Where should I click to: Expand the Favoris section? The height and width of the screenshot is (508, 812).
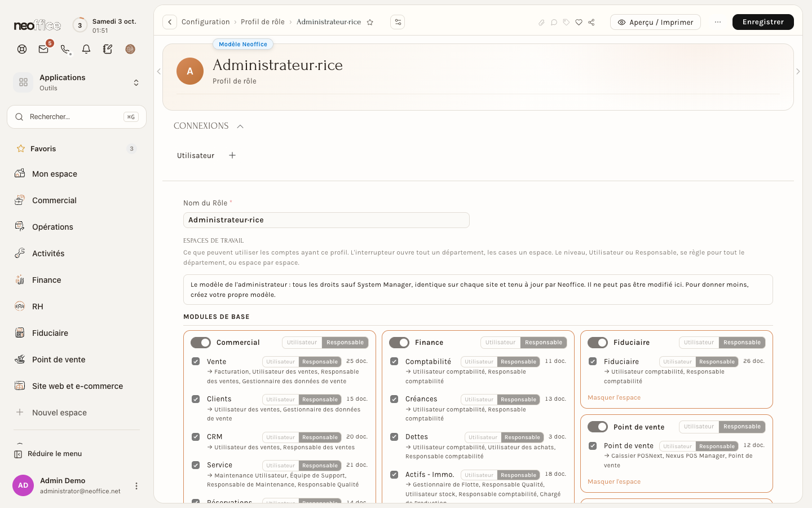pyautogui.click(x=77, y=149)
